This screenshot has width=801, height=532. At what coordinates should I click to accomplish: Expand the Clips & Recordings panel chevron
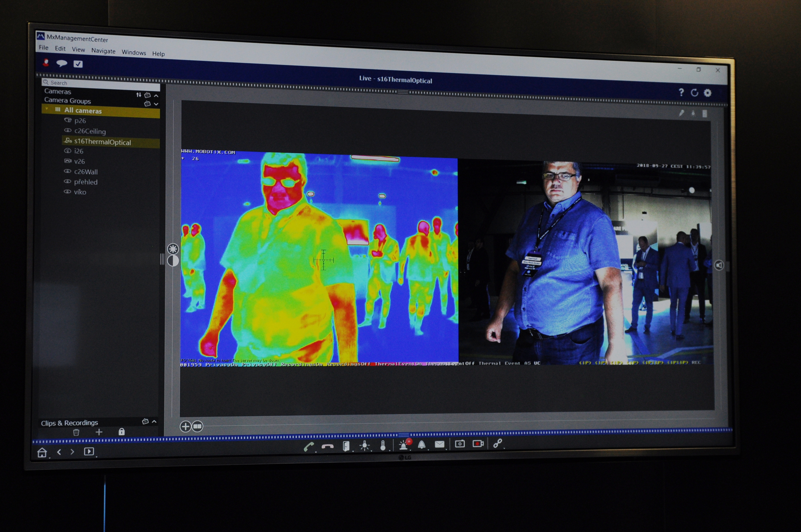coord(154,421)
